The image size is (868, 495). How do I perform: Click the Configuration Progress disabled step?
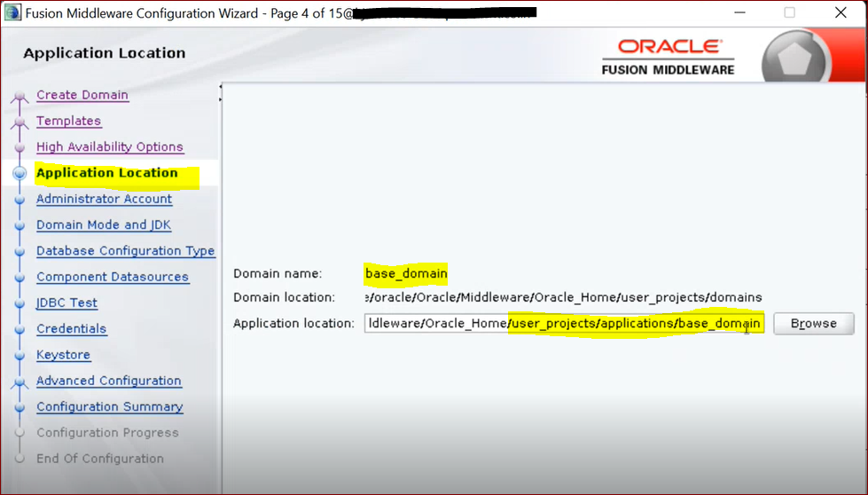tap(107, 433)
